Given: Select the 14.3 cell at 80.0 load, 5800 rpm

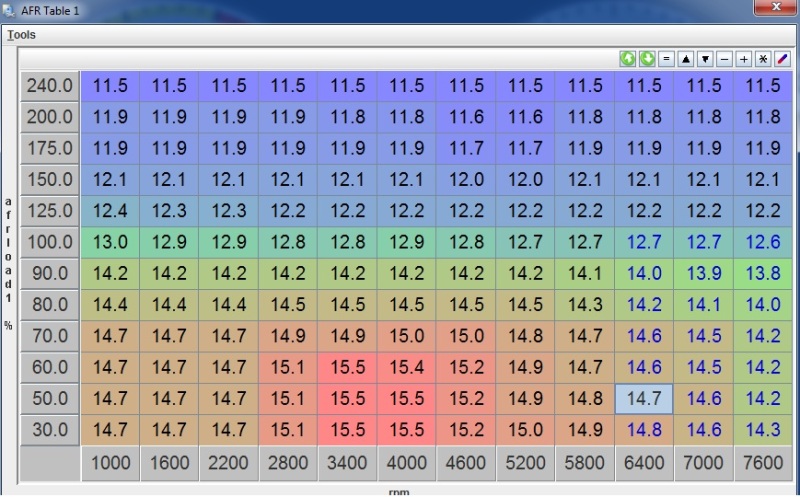Looking at the screenshot, I should pos(585,305).
